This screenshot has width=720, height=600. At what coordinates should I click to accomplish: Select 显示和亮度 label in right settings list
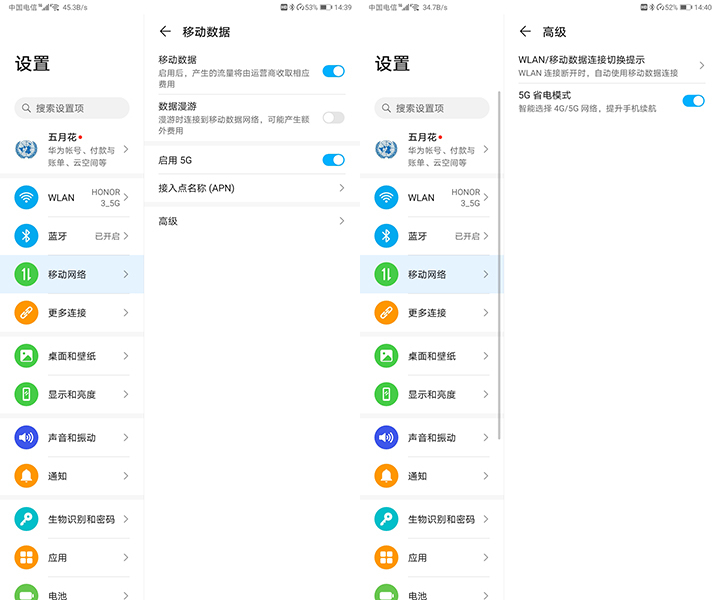[432, 394]
